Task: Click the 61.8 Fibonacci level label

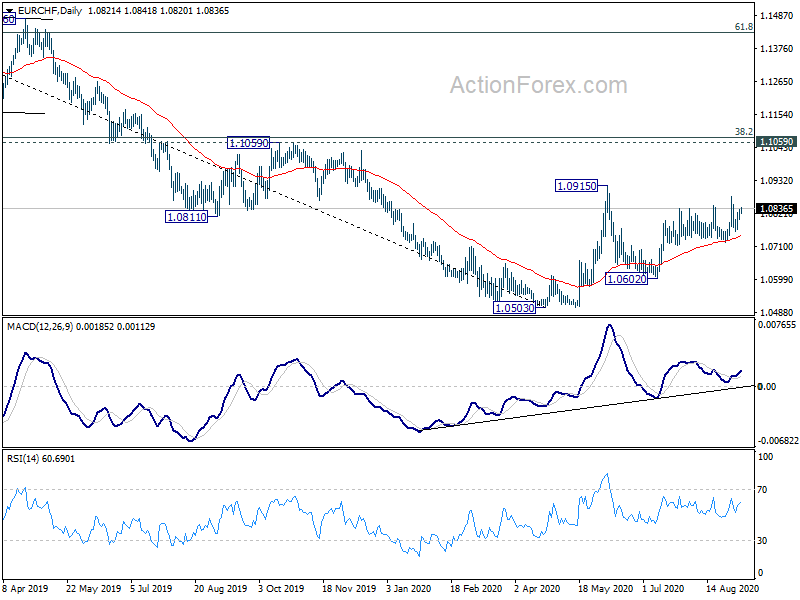Action: pos(743,27)
